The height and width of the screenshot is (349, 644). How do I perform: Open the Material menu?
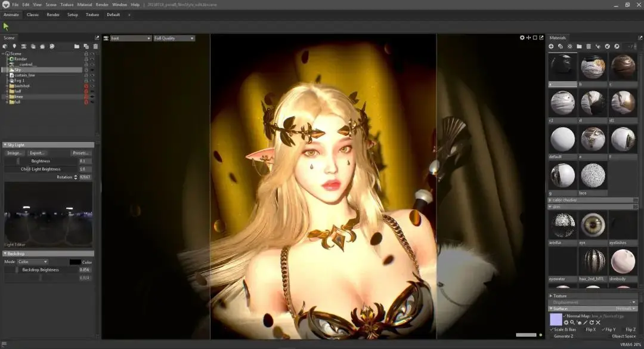85,4
